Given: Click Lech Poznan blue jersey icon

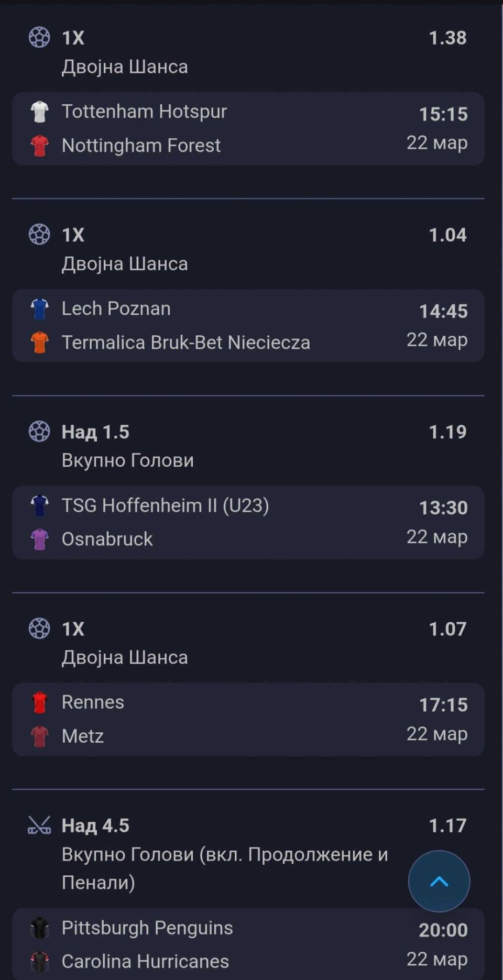Looking at the screenshot, I should click(39, 309).
